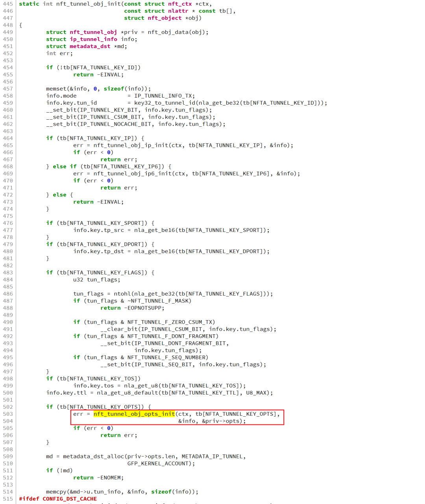Click line number 503
The image size is (425, 504).
(8, 414)
